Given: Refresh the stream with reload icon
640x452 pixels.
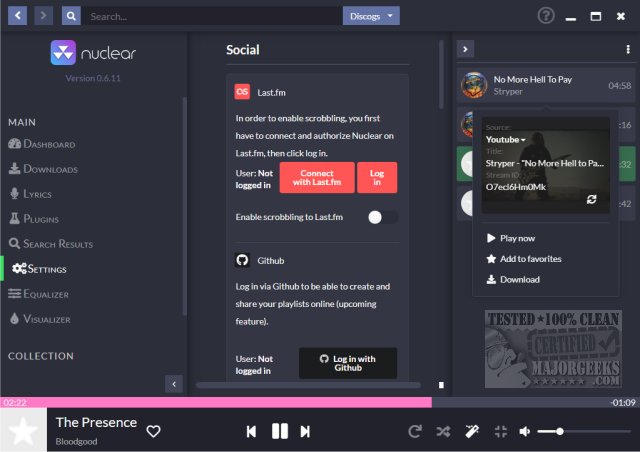Looking at the screenshot, I should click(x=591, y=199).
